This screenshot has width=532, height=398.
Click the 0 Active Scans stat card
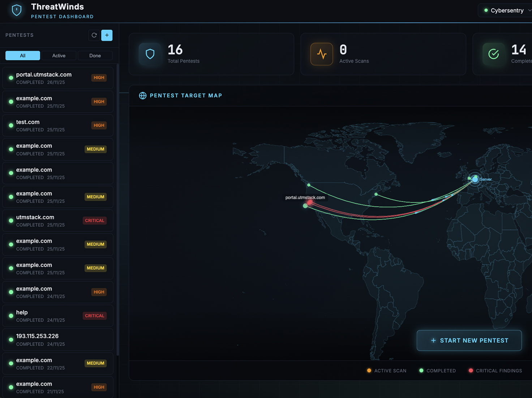[x=383, y=54]
